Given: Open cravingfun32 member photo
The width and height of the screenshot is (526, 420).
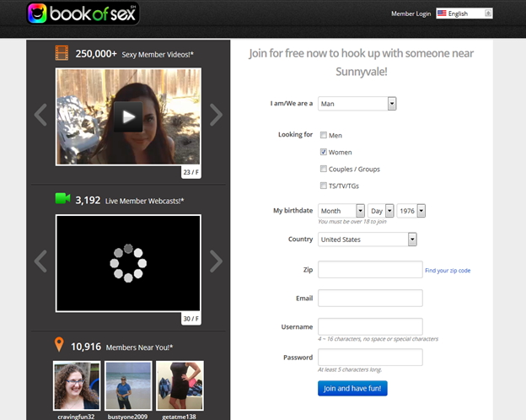Looking at the screenshot, I should [x=77, y=385].
